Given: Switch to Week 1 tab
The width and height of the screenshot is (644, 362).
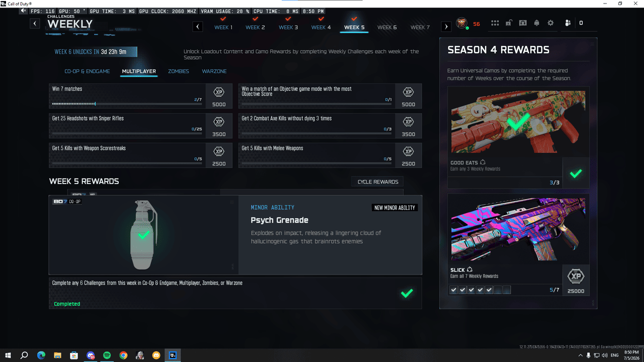Looking at the screenshot, I should (223, 27).
